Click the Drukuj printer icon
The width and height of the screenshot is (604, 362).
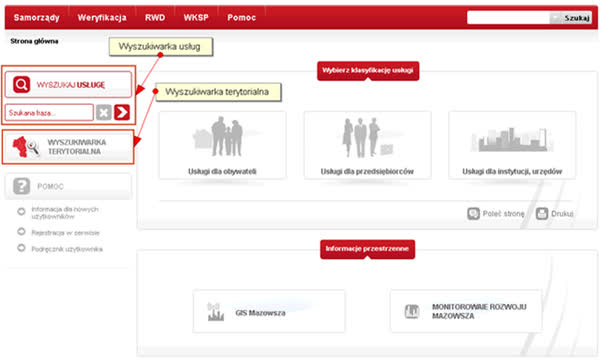pos(542,213)
